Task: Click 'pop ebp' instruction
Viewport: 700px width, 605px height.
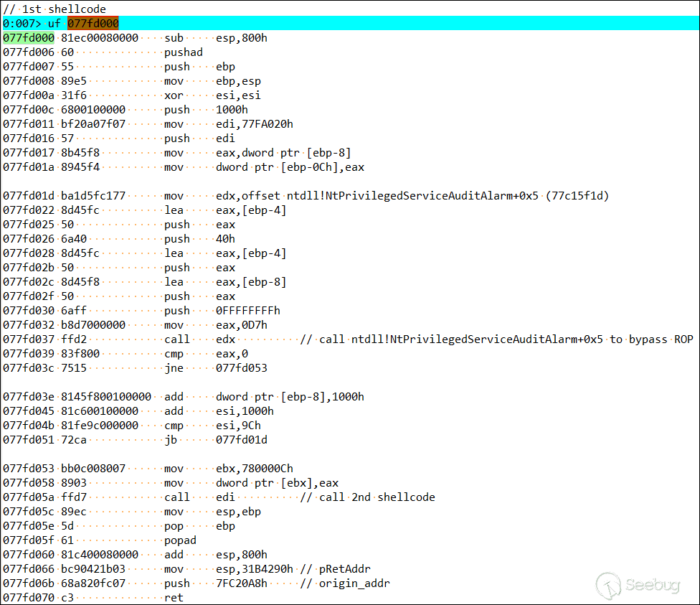Action: pos(199,526)
